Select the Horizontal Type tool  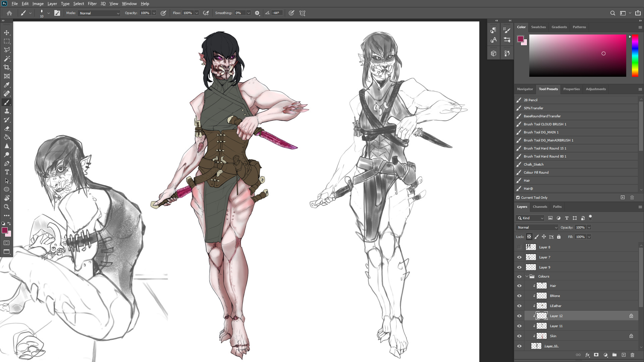point(7,172)
